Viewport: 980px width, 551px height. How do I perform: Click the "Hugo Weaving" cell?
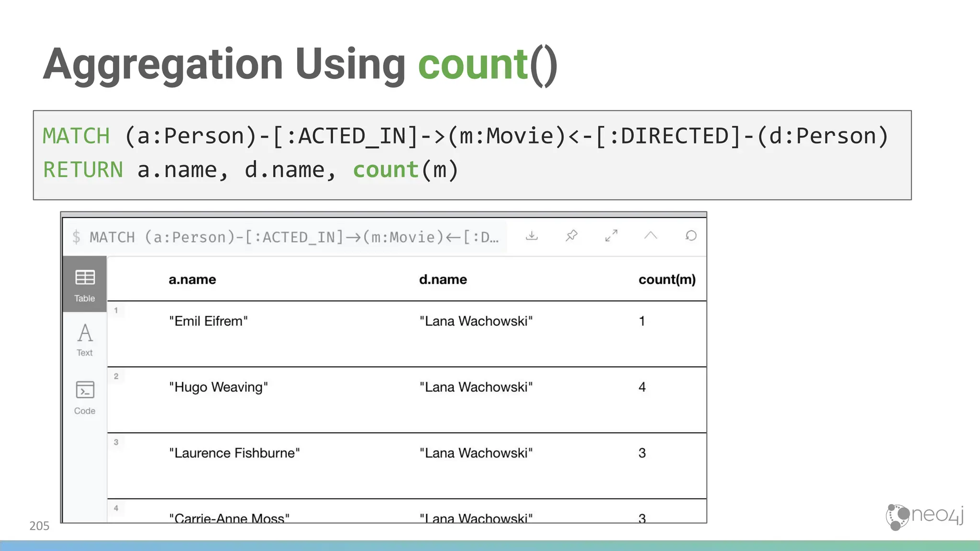coord(219,387)
